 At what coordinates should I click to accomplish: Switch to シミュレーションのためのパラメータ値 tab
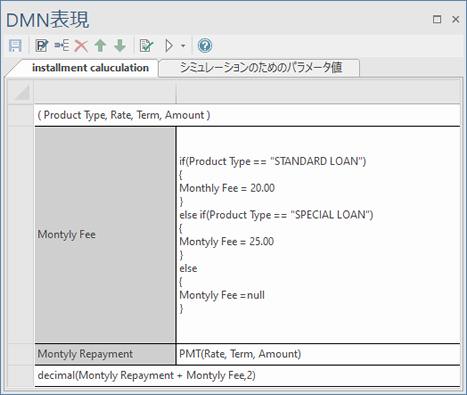click(261, 68)
